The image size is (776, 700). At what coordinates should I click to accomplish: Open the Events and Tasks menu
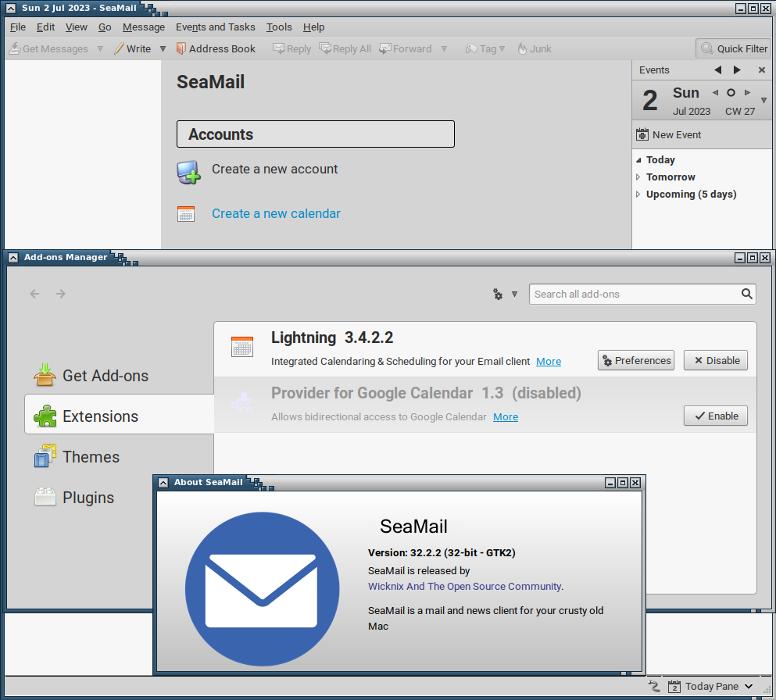(215, 27)
